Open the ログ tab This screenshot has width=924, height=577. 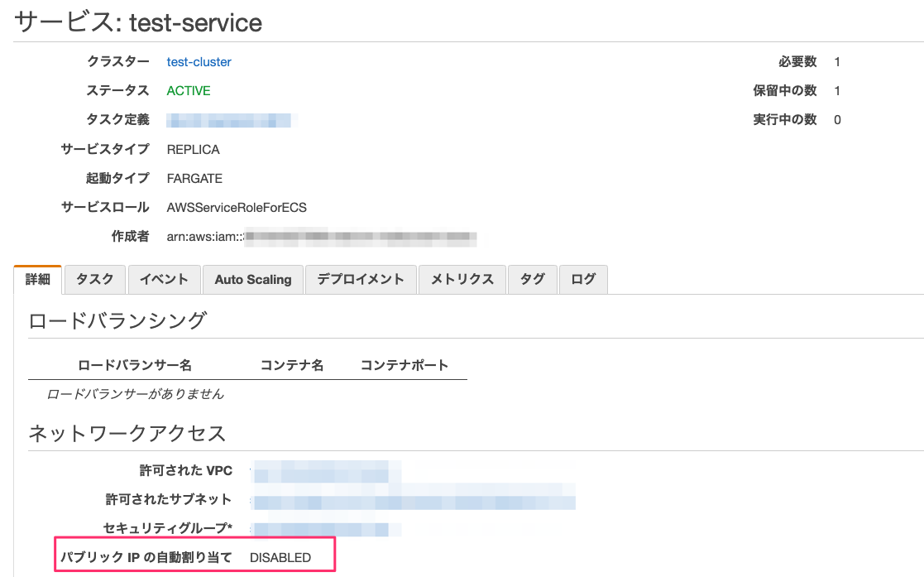click(x=583, y=280)
